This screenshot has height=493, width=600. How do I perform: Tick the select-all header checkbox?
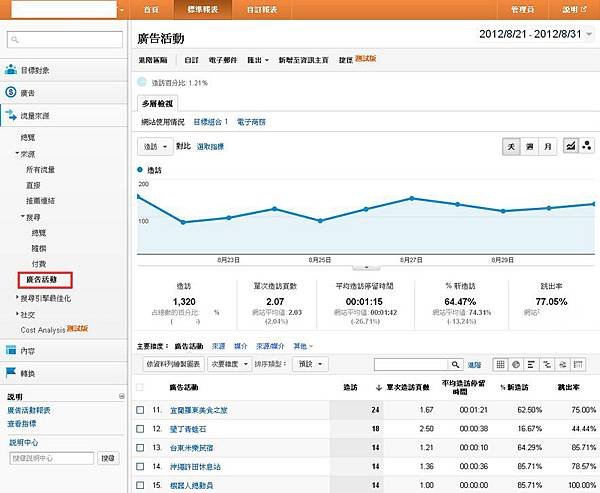(140, 387)
